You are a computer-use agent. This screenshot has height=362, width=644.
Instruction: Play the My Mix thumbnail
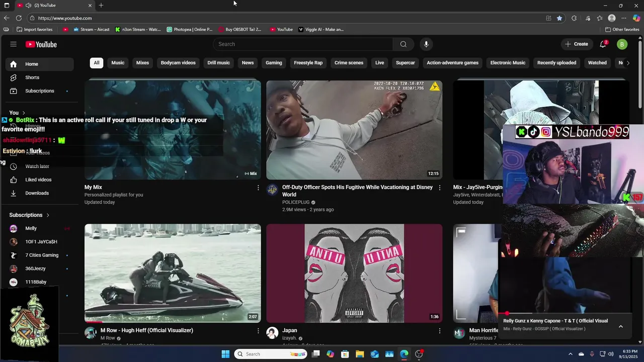click(x=173, y=130)
